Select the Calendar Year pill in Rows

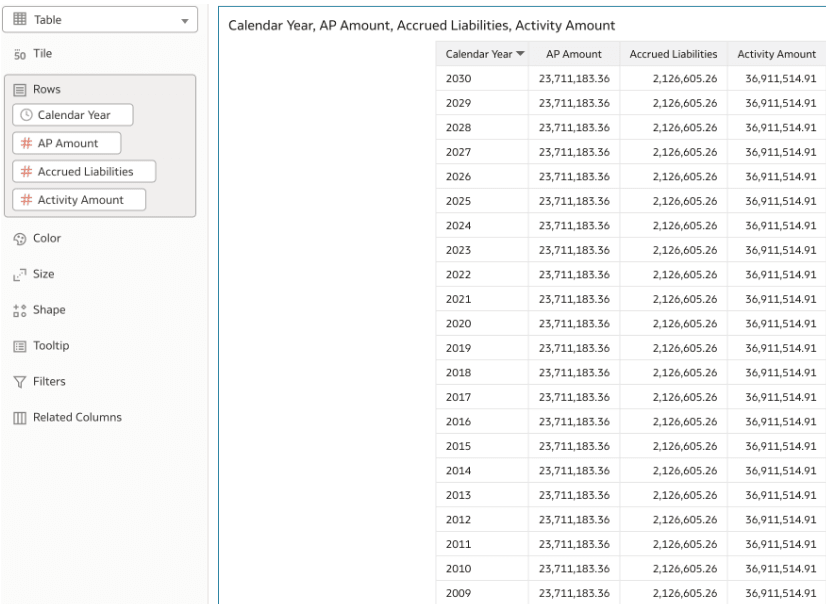(73, 115)
